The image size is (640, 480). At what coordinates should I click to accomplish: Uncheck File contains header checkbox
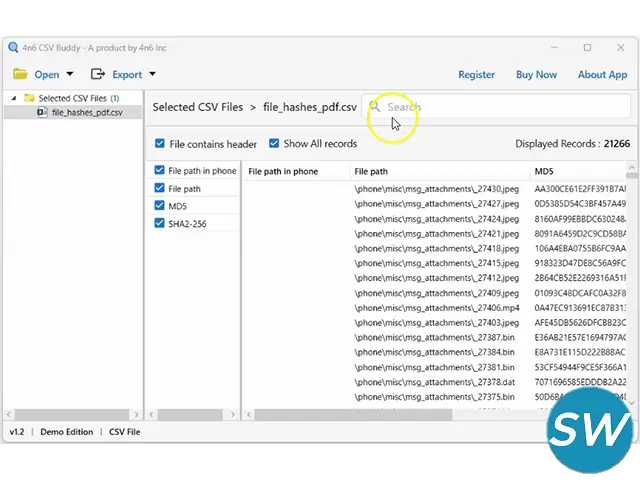(160, 144)
